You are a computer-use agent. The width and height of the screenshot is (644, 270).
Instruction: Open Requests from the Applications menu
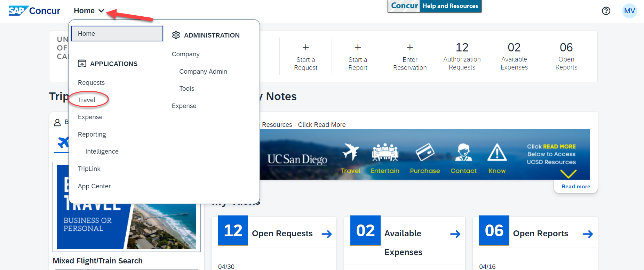pos(91,83)
